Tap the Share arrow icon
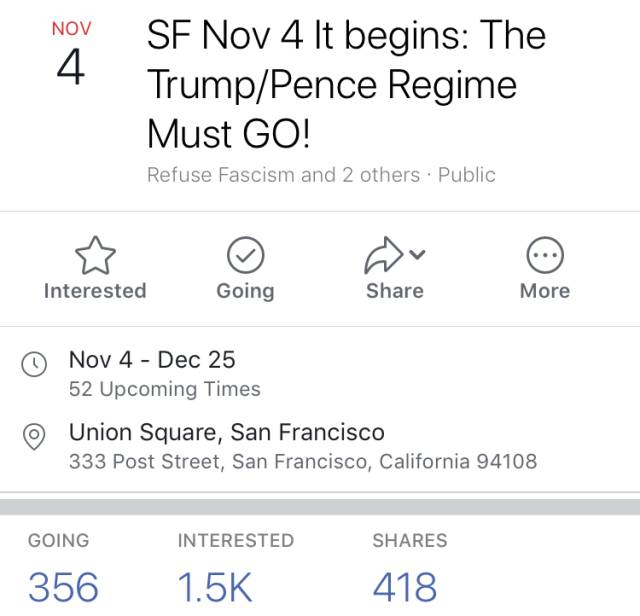 tap(382, 257)
